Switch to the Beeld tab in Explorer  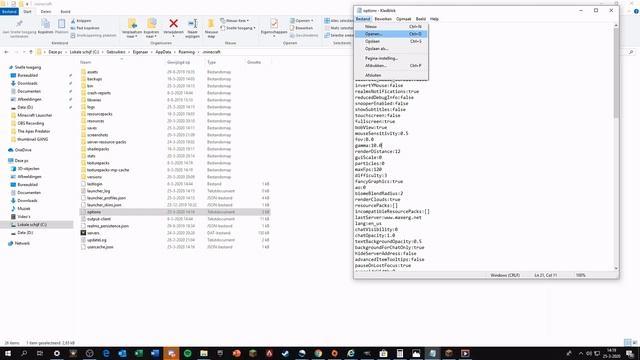(65, 11)
